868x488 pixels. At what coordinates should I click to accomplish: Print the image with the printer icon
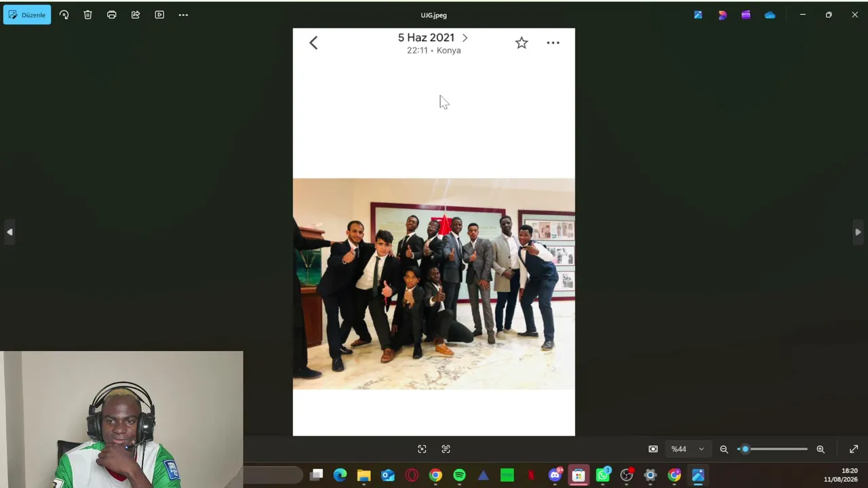point(111,15)
